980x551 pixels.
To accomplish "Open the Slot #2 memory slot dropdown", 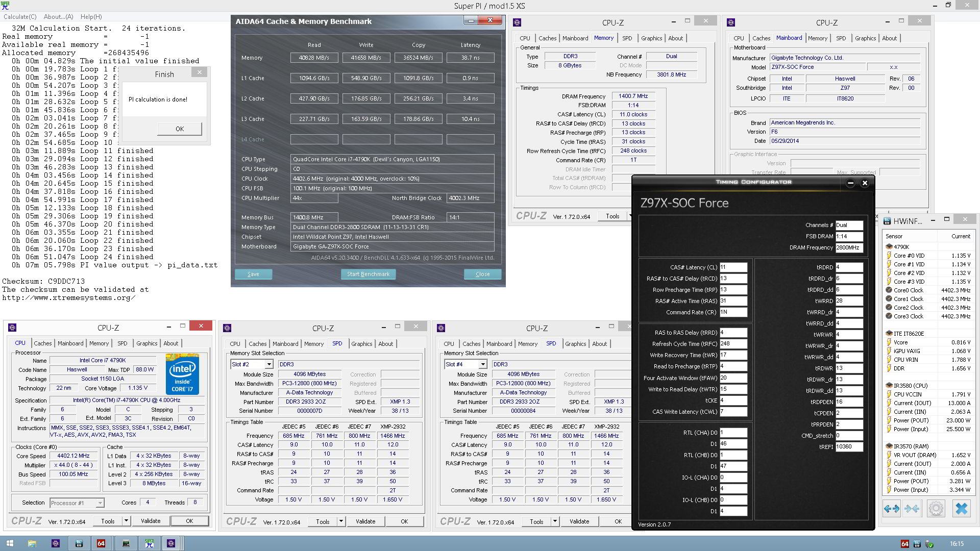I will (269, 364).
